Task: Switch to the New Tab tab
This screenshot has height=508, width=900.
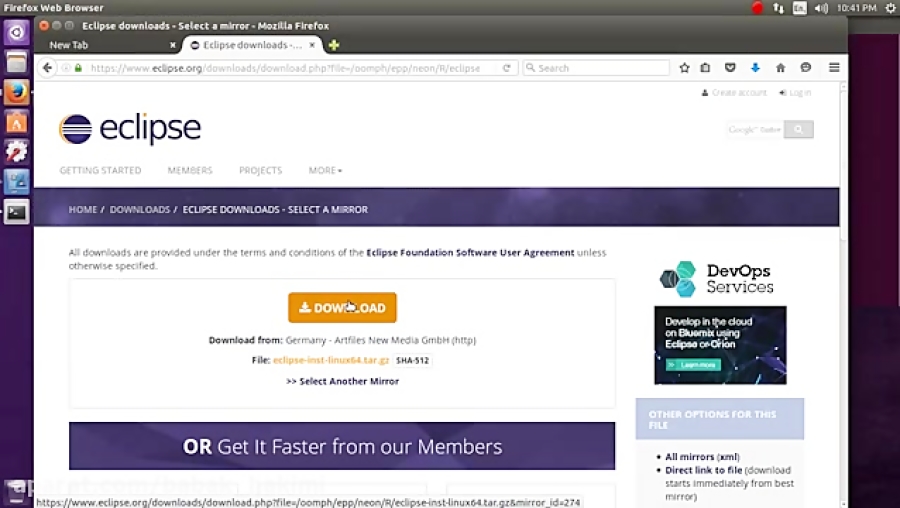Action: coord(109,45)
